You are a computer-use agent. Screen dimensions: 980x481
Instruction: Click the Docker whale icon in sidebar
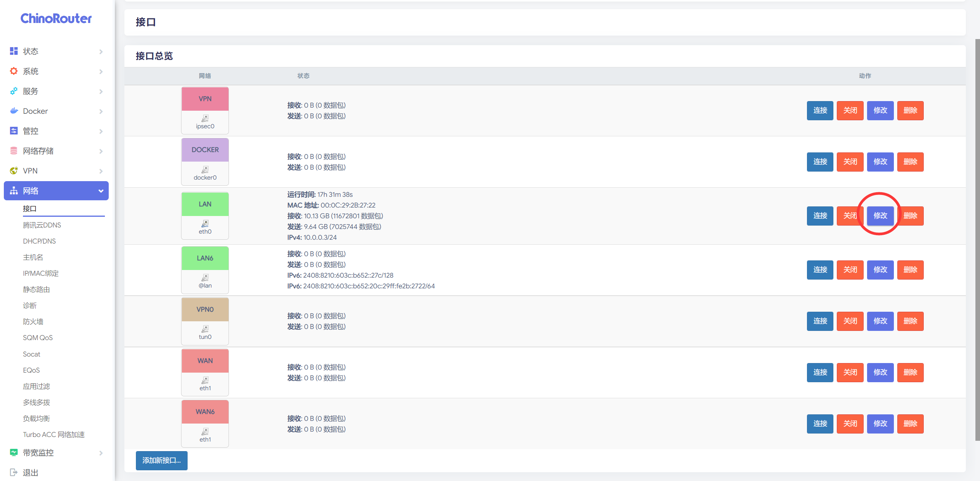click(x=14, y=111)
